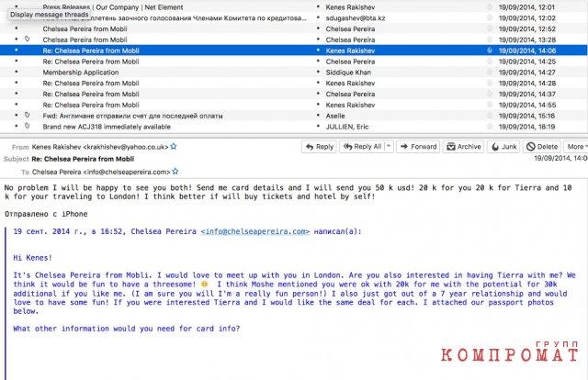The image size is (588, 380).
Task: Toggle read status dot on 14:25 Chelsea Pereira row
Action: click(318, 61)
